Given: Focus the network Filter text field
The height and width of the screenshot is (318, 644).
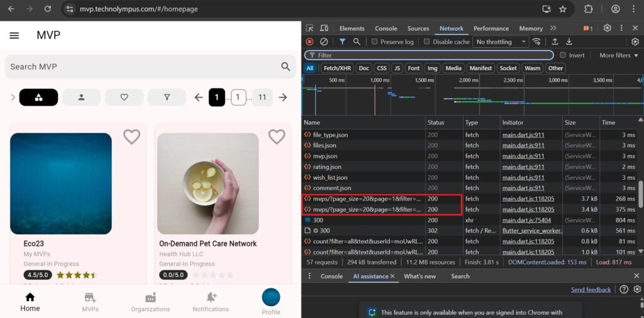Looking at the screenshot, I should point(429,55).
